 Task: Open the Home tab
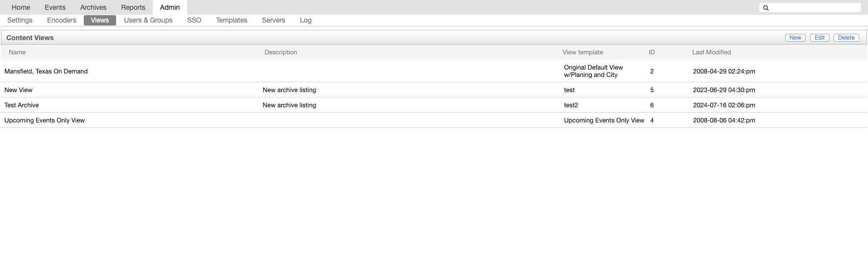pyautogui.click(x=21, y=7)
